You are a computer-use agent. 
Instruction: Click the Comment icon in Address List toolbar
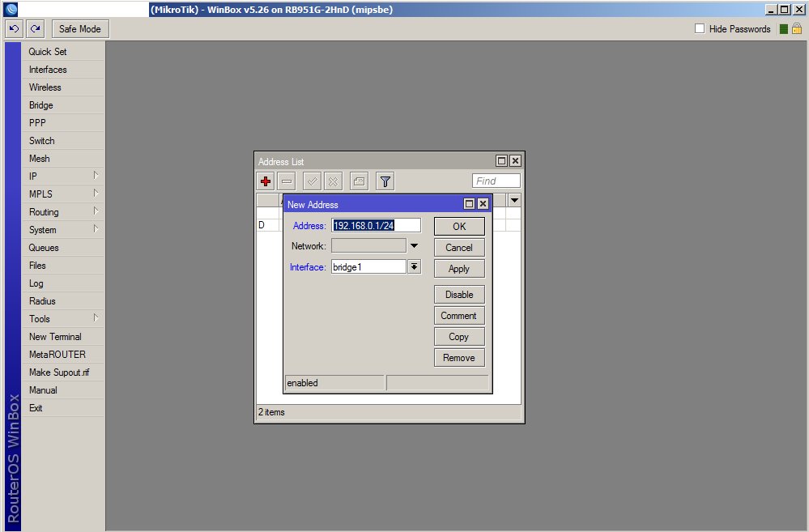359,181
